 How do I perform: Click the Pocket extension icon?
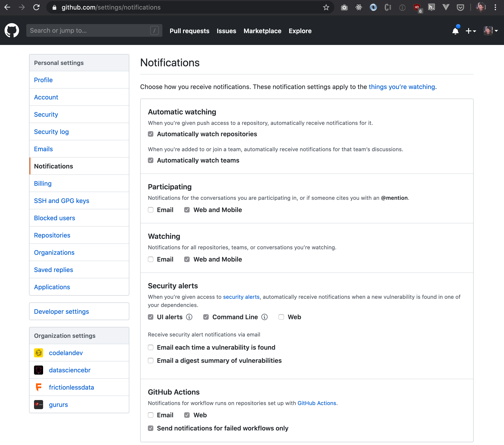click(x=460, y=7)
